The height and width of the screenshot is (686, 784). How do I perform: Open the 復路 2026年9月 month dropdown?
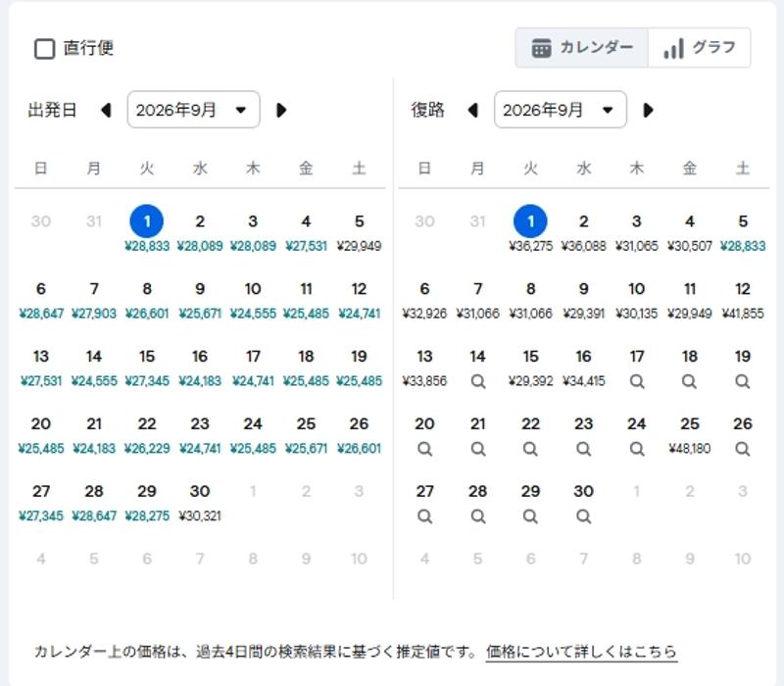560,110
